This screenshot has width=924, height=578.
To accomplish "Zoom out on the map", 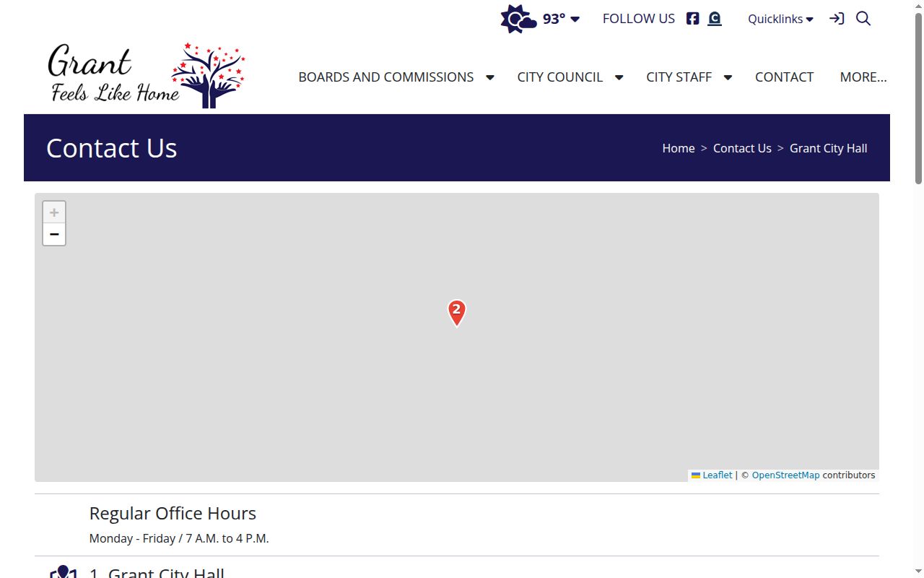I will click(x=54, y=234).
